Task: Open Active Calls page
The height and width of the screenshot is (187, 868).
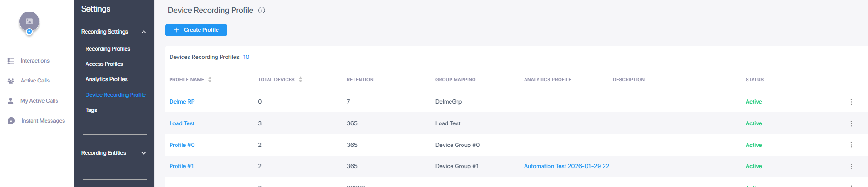Action: pos(35,81)
